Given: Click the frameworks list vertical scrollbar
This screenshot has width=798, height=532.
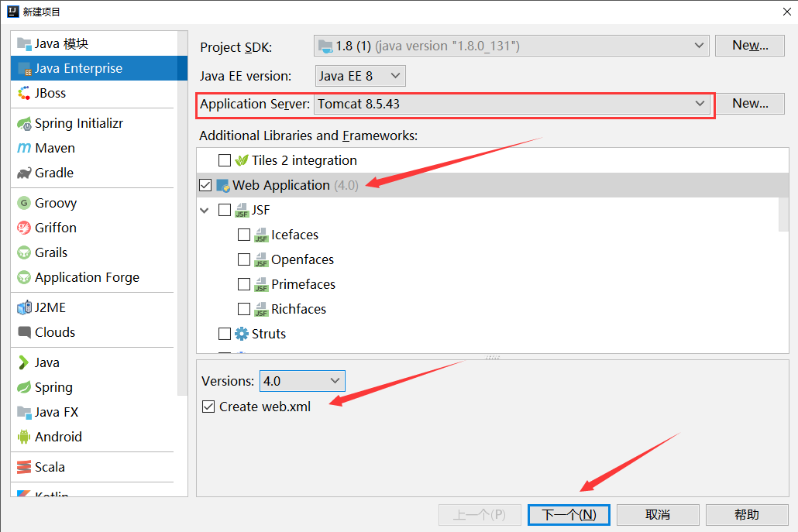Looking at the screenshot, I should (x=784, y=215).
